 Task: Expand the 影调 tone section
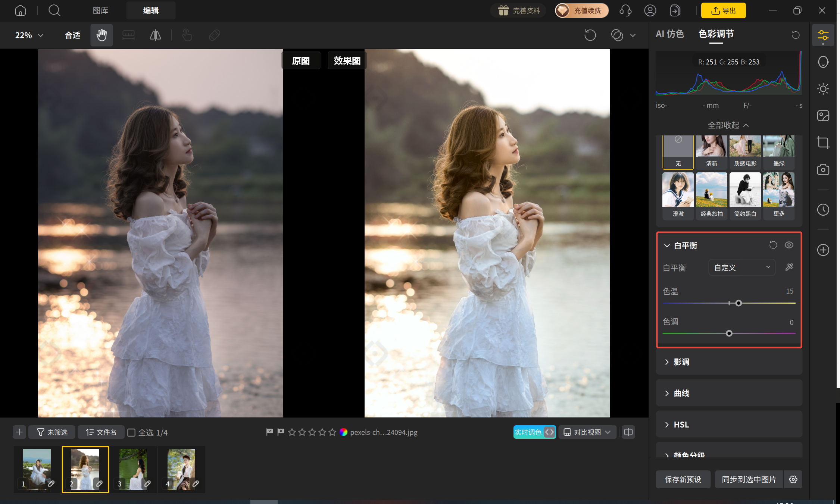pyautogui.click(x=729, y=362)
